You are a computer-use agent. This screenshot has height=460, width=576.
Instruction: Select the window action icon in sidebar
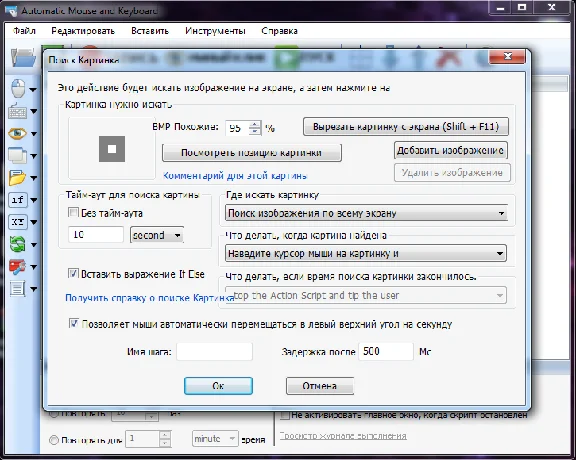click(x=17, y=155)
